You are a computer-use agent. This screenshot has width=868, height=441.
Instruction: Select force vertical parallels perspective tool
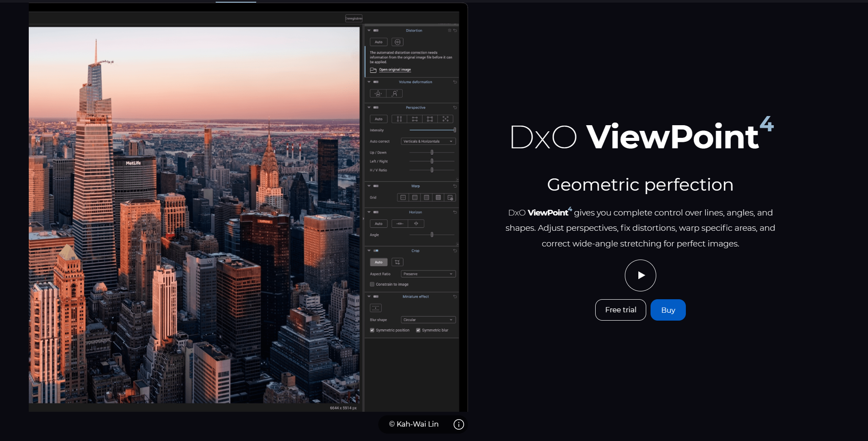tap(399, 119)
